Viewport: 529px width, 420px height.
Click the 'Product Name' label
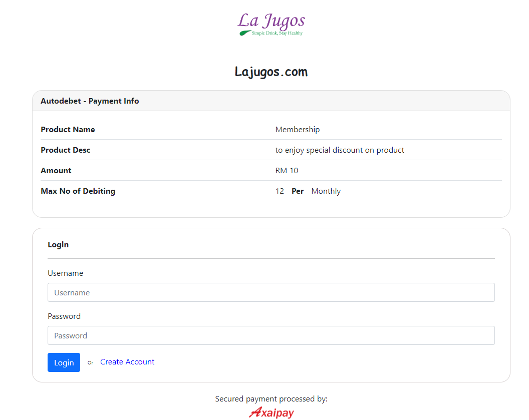[x=68, y=130]
